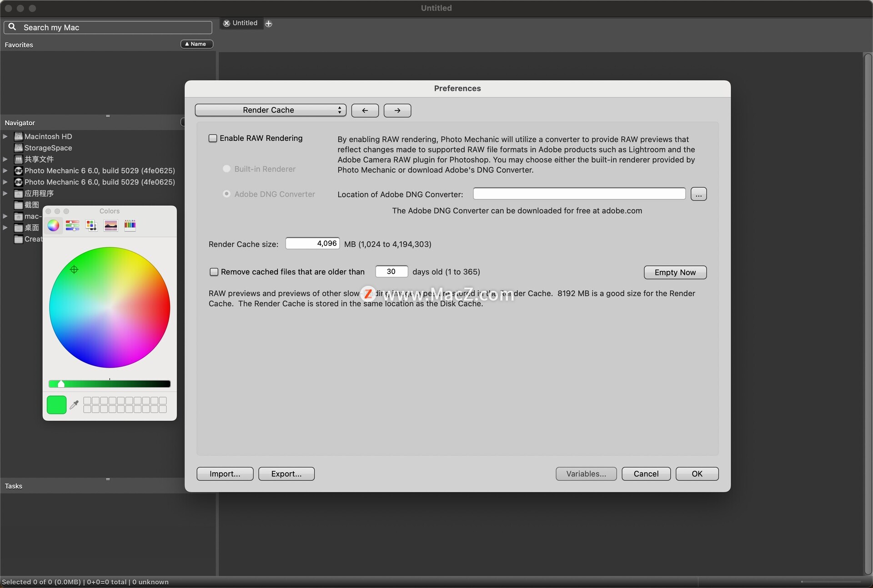
Task: Click first Photo Mechanic 6 disk icon
Action: [x=19, y=170]
